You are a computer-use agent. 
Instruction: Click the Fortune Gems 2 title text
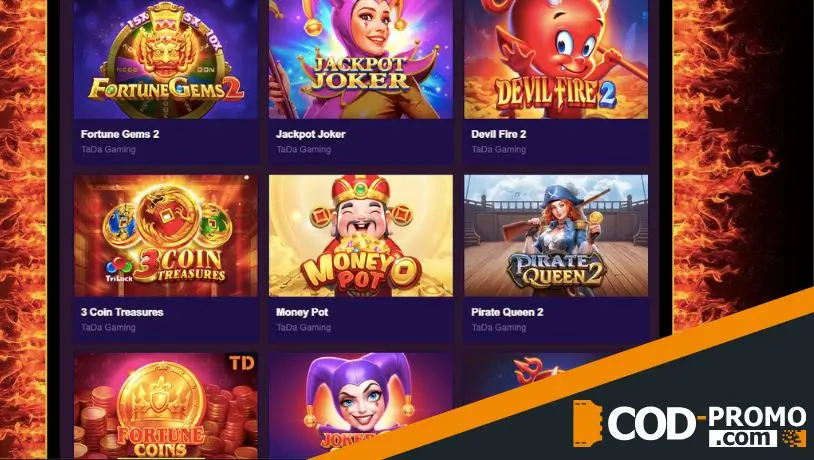120,134
